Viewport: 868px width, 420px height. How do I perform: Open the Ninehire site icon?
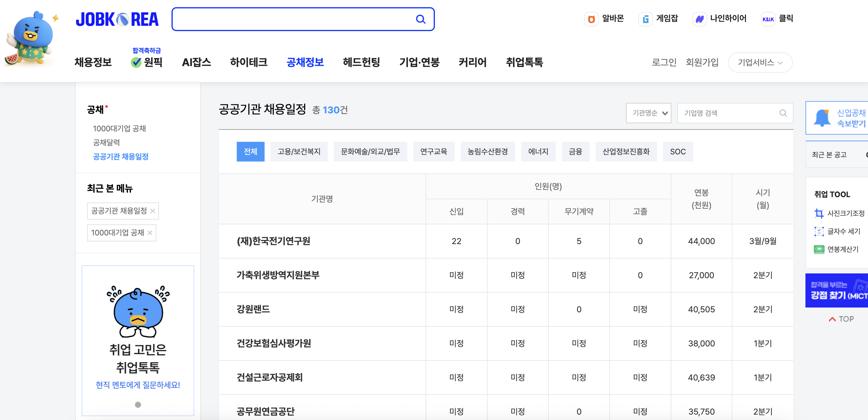[699, 19]
